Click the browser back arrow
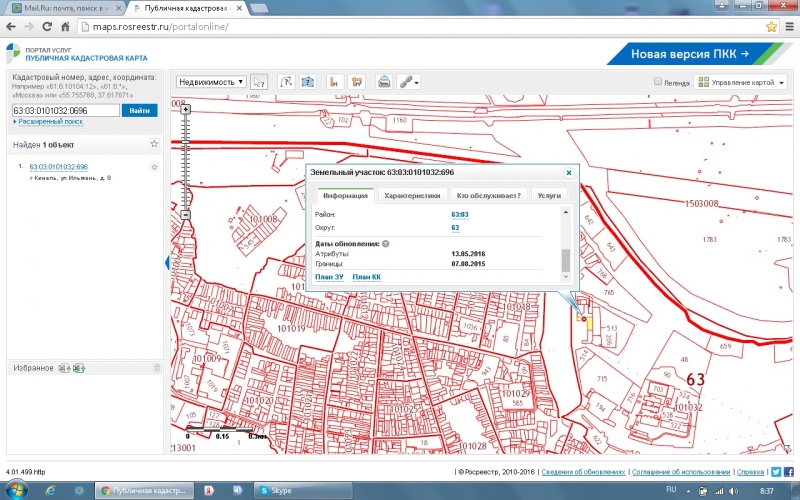 click(x=11, y=27)
